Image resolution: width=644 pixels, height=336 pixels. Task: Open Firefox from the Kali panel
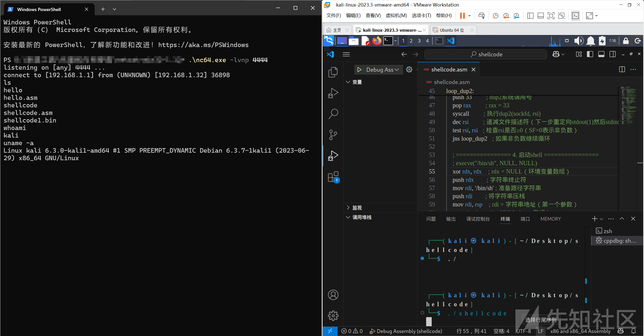(x=377, y=41)
